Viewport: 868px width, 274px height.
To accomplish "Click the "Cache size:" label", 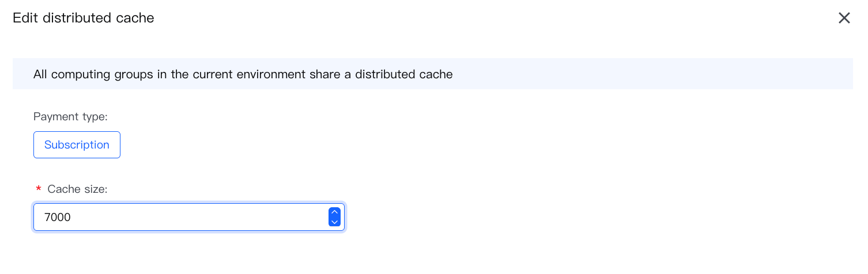I will coord(77,189).
